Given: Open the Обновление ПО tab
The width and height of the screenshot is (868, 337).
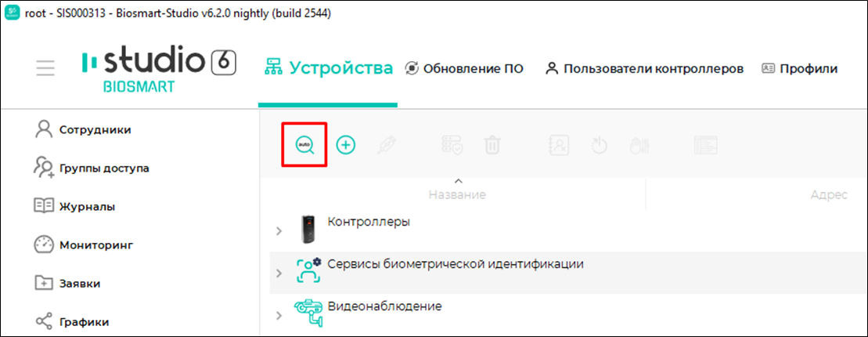Looking at the screenshot, I should tap(464, 69).
